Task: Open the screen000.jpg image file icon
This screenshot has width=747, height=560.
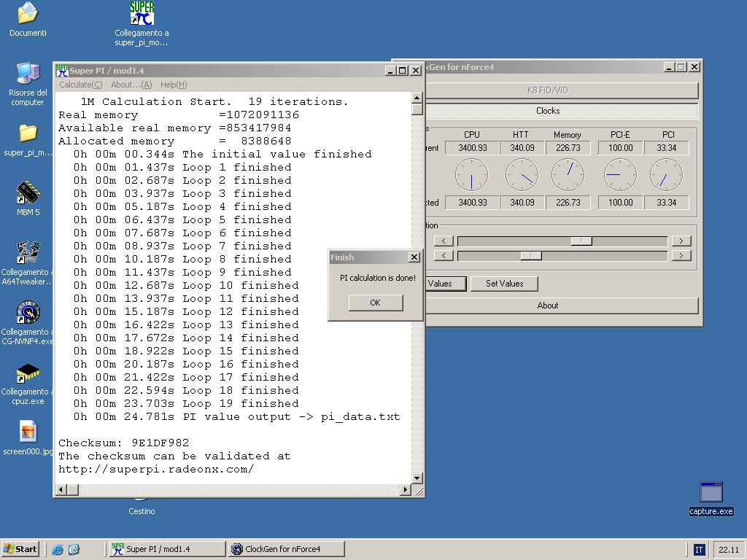Action: pyautogui.click(x=28, y=432)
